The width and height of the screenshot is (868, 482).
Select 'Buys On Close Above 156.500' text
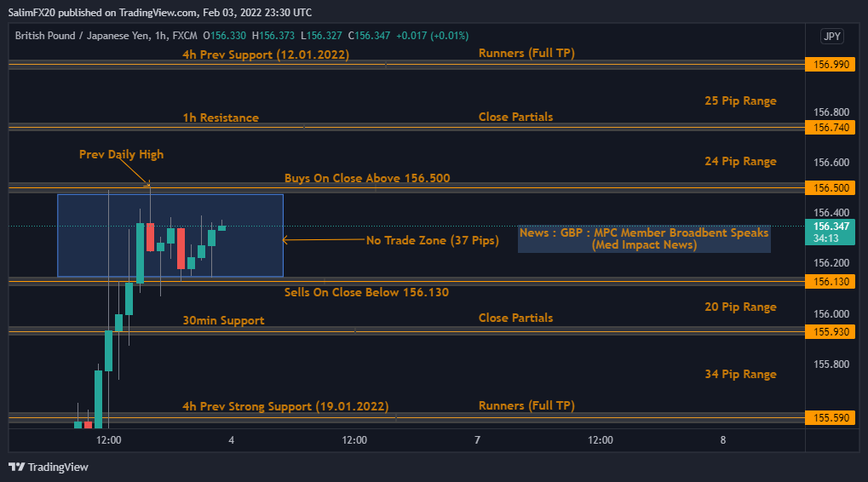(367, 179)
